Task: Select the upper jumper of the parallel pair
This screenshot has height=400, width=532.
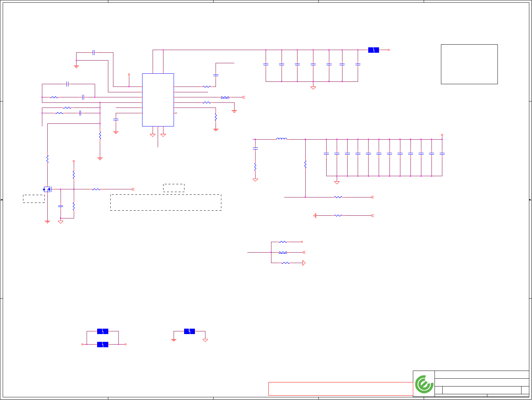Action: (103, 331)
